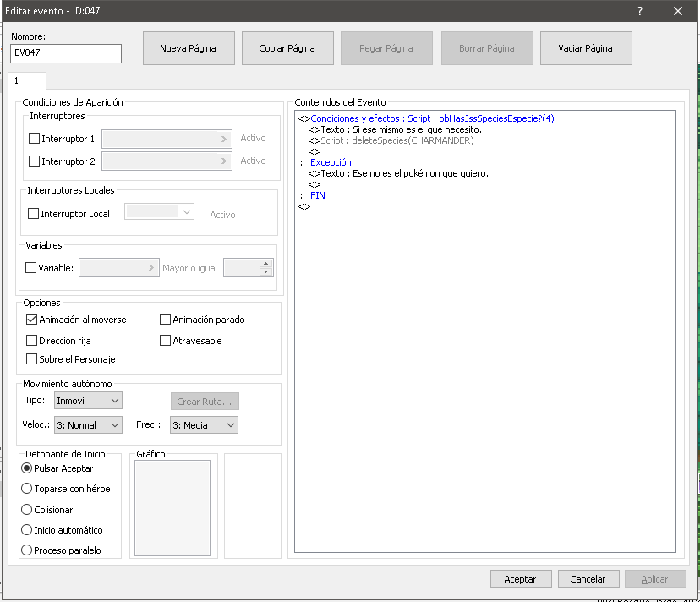This screenshot has width=700, height=602.
Task: Select the Toparse con héroe trigger
Action: (x=26, y=488)
